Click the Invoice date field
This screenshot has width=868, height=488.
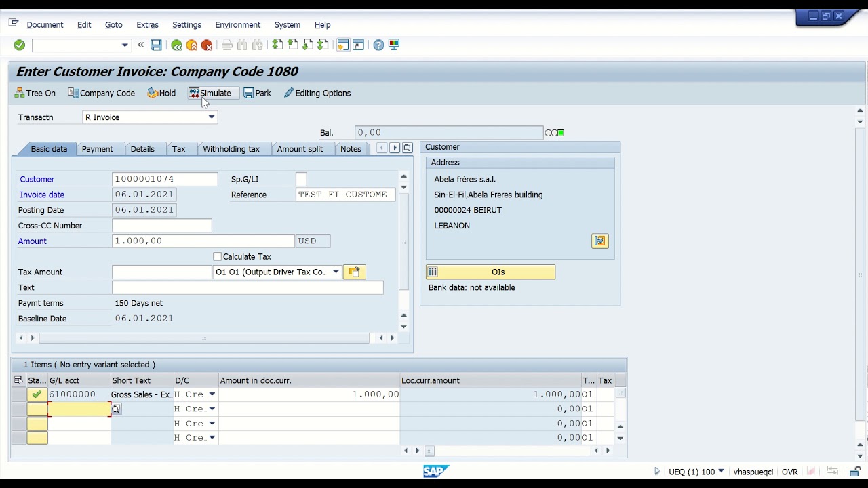pyautogui.click(x=144, y=195)
